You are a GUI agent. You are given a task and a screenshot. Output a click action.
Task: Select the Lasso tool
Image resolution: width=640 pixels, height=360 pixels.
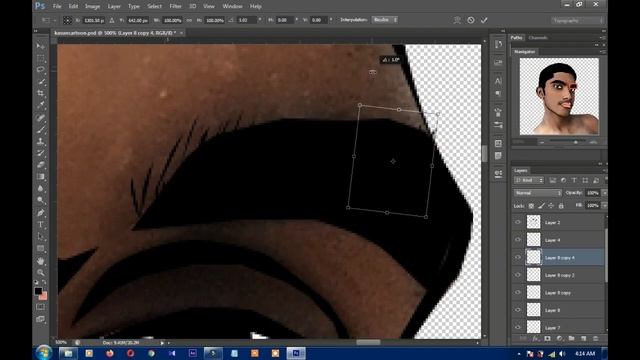click(40, 70)
